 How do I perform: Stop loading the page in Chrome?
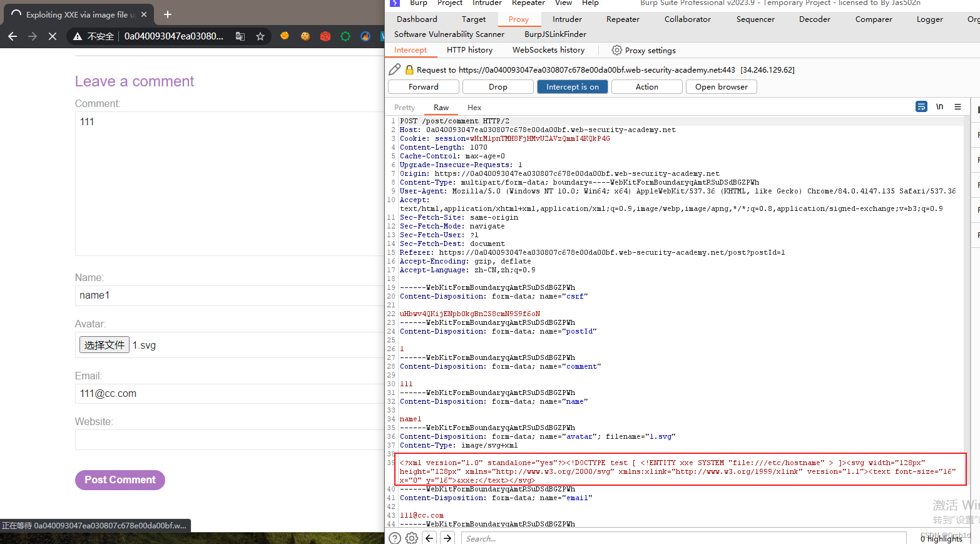53,36
